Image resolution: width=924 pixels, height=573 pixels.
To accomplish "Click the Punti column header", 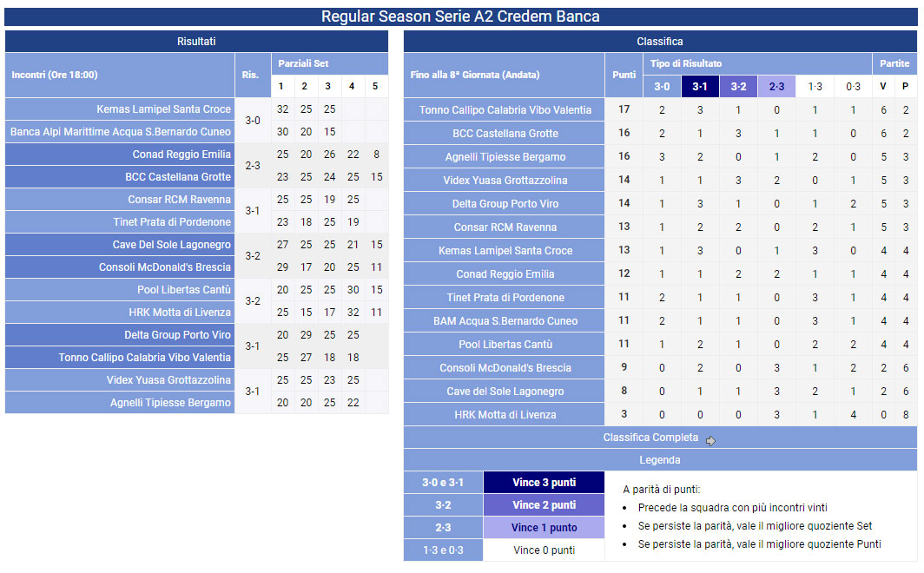I will pyautogui.click(x=624, y=75).
